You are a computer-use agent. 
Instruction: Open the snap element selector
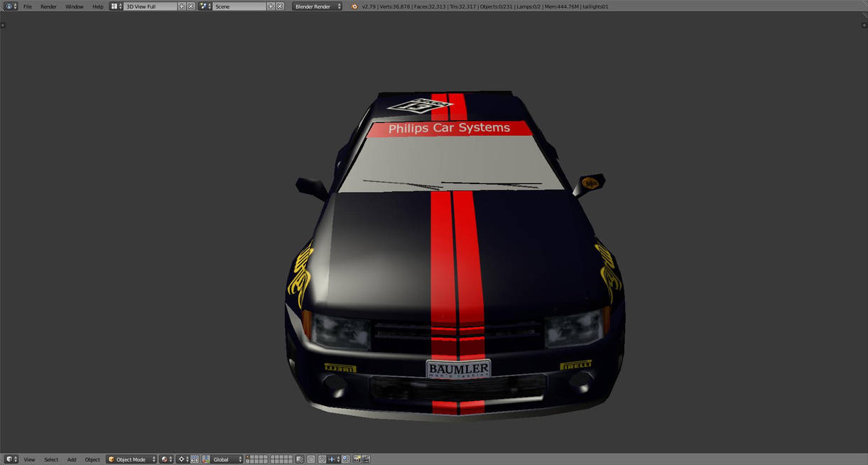pos(333,459)
